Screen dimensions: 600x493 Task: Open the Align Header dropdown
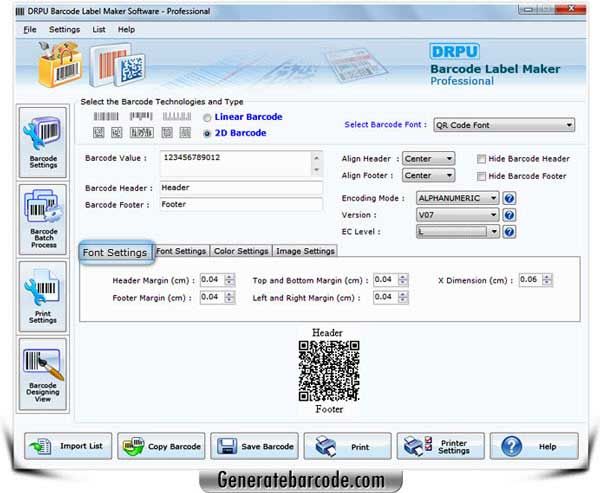click(429, 158)
